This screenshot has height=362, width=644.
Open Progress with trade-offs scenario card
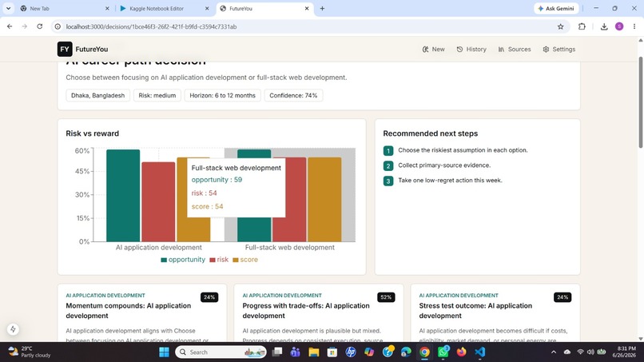point(319,312)
